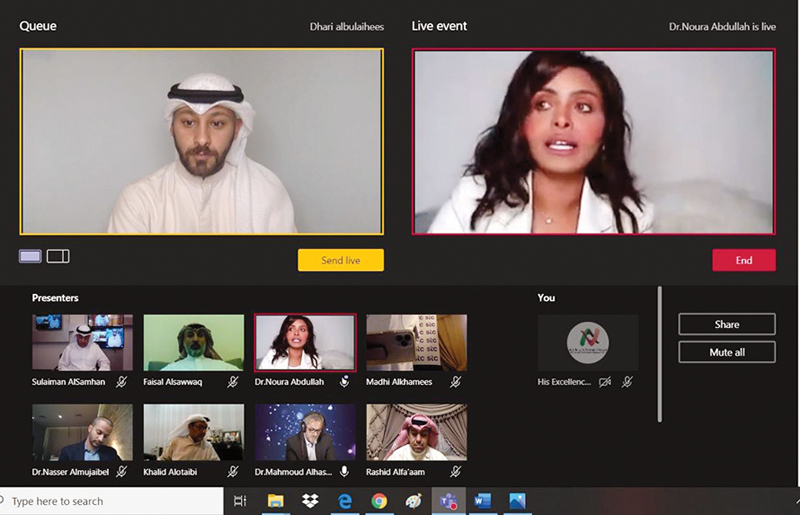Click the Mute all button

click(727, 352)
